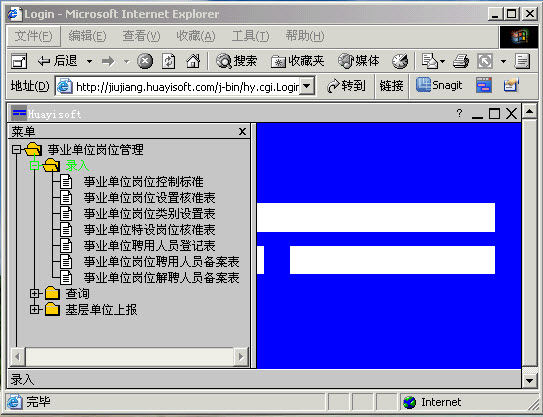Image resolution: width=543 pixels, height=417 pixels.
Task: Click the menu panel right scroll arrow
Action: coord(241,356)
